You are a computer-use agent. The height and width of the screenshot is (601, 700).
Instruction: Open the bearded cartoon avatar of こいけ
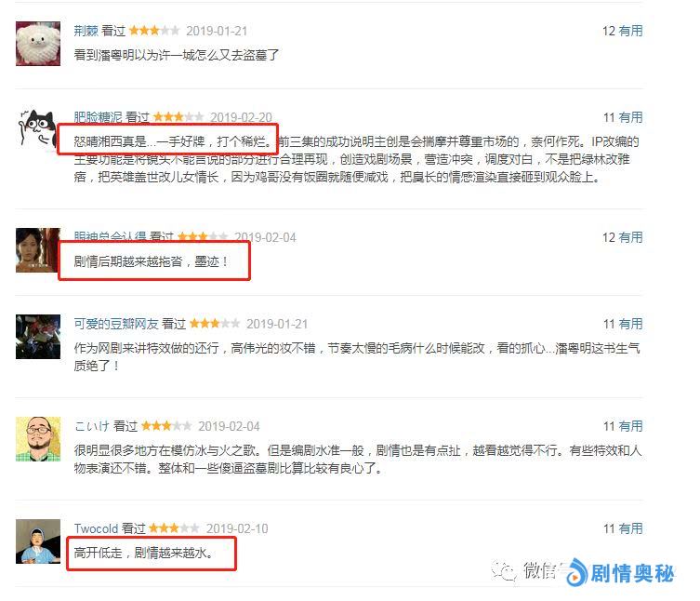click(x=38, y=439)
